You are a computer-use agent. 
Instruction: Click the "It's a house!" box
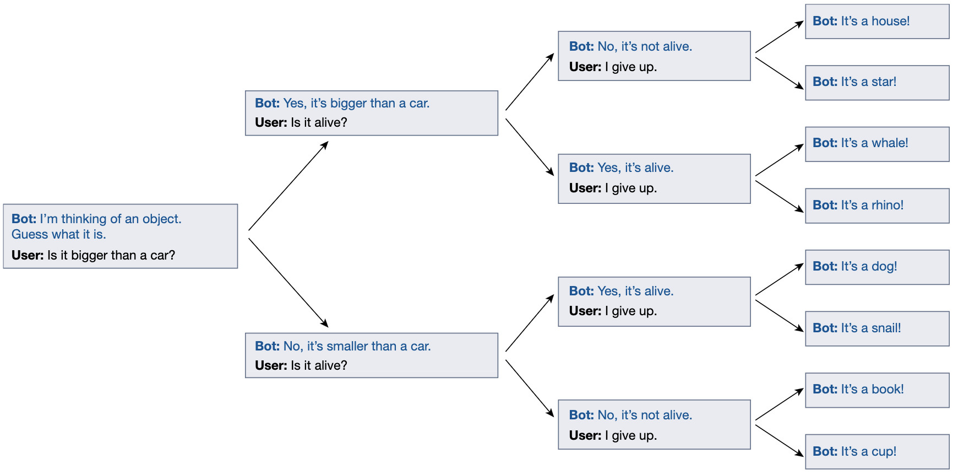[876, 21]
